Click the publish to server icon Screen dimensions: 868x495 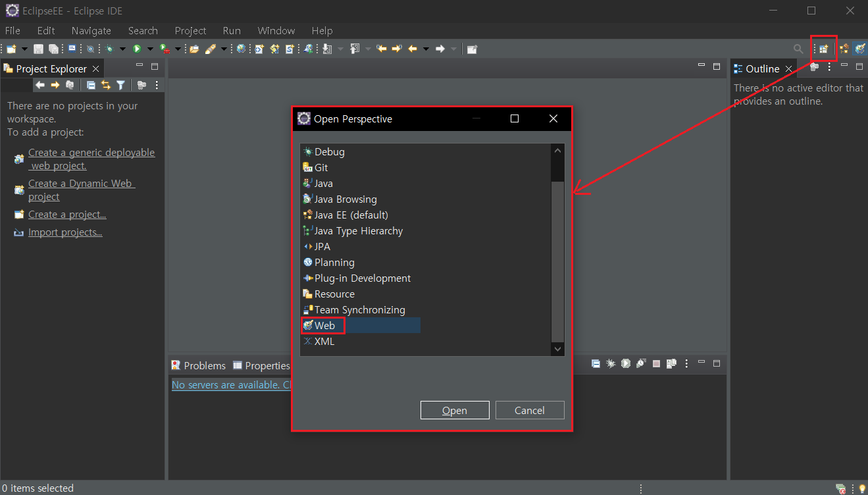671,363
